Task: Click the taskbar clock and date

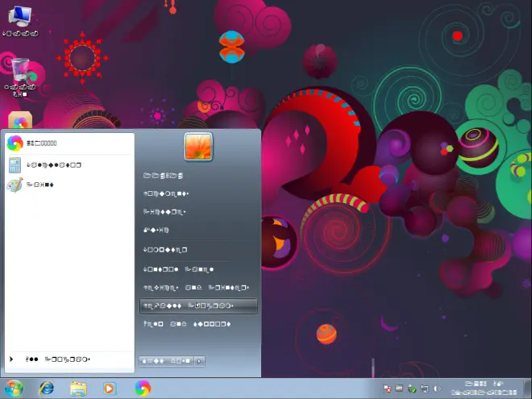Action: pos(484,389)
